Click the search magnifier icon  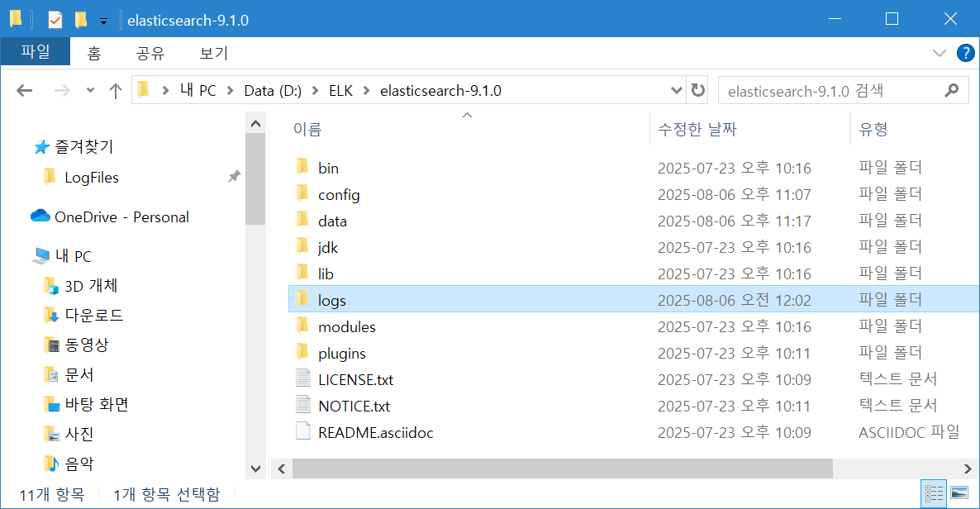(x=952, y=91)
